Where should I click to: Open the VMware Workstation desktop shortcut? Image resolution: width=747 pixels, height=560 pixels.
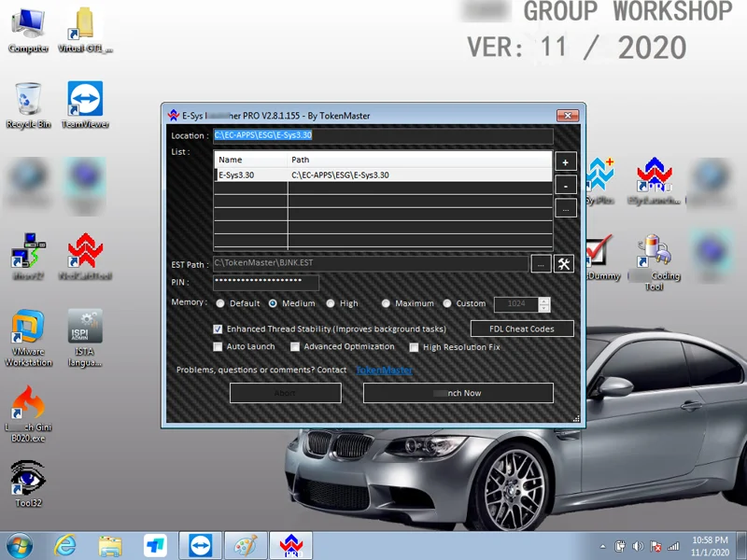coord(28,338)
